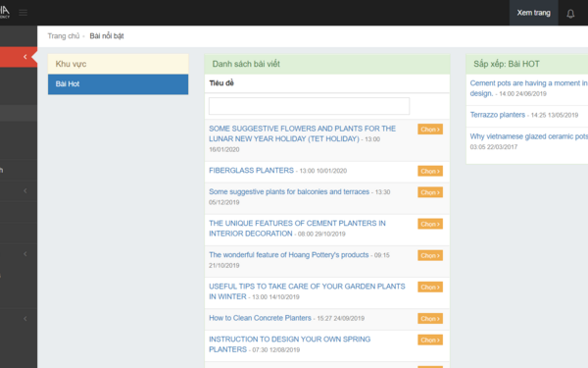Screen dimensions: 588x368
Task: Open the FIBERGLASS PLANTERS article link
Action: [x=251, y=171]
